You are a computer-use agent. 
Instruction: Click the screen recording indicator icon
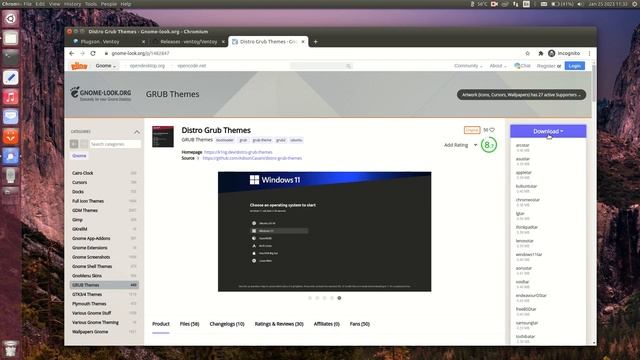point(494,4)
